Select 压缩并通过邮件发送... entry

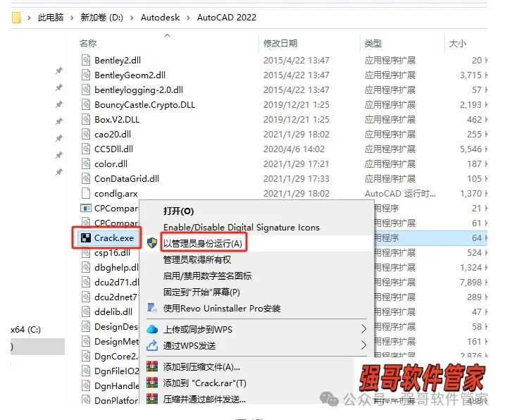coord(204,399)
